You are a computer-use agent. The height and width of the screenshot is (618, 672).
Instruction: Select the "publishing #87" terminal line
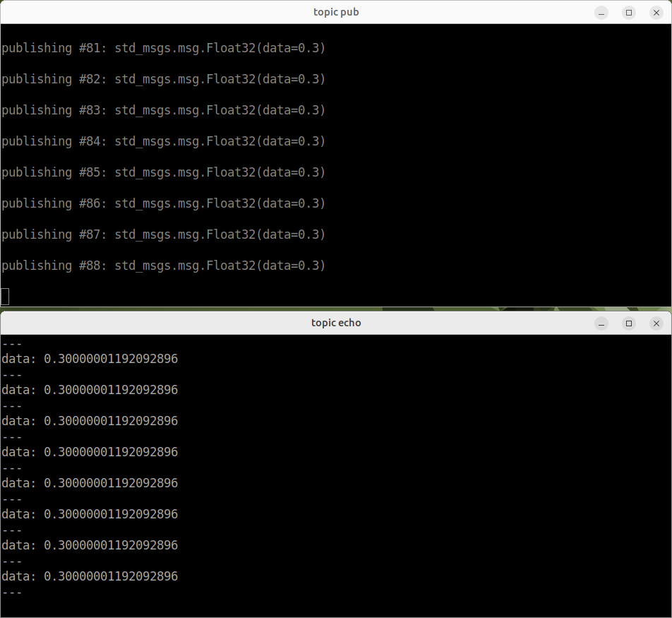tap(163, 234)
